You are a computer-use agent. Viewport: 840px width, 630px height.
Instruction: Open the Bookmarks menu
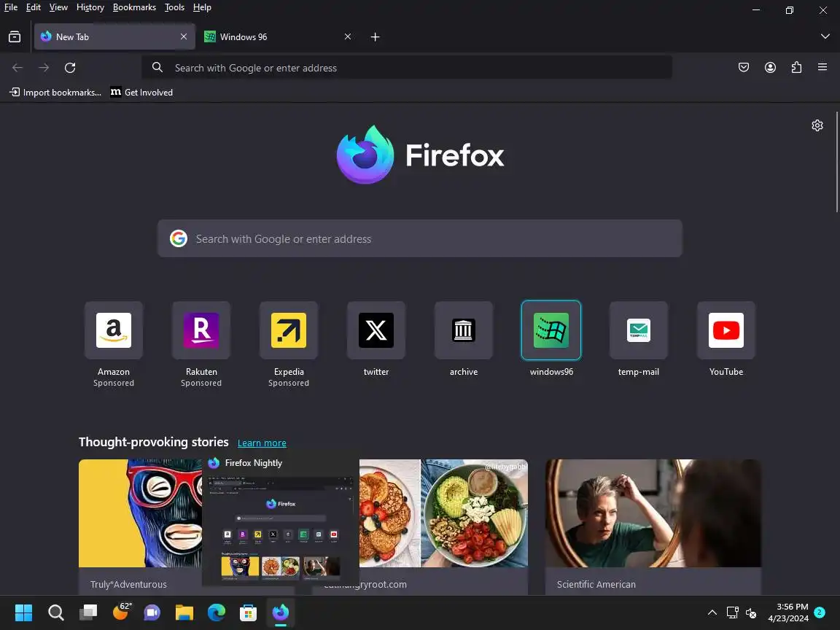(134, 7)
